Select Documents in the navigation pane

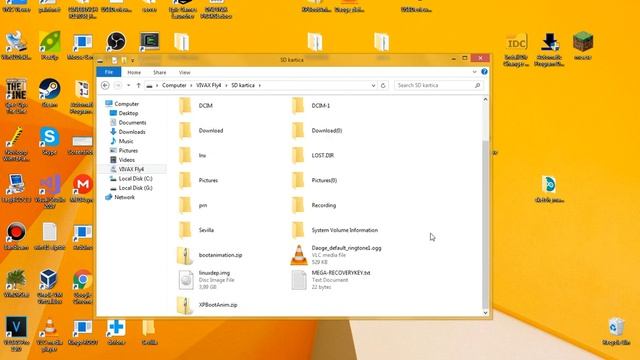pos(128,122)
